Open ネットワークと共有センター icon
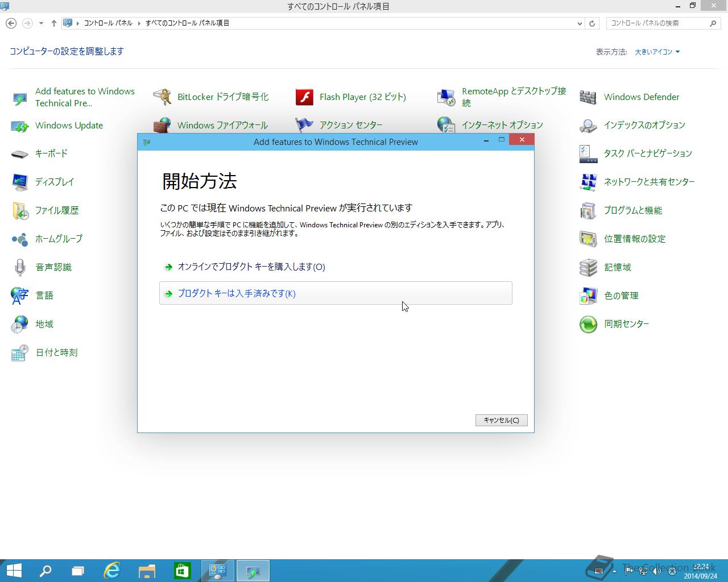This screenshot has height=582, width=728. pos(588,182)
